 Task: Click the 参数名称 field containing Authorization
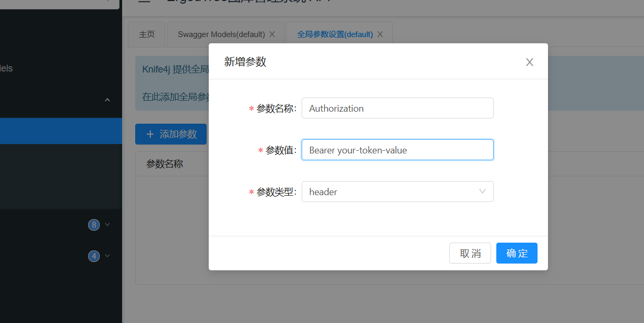coord(397,108)
